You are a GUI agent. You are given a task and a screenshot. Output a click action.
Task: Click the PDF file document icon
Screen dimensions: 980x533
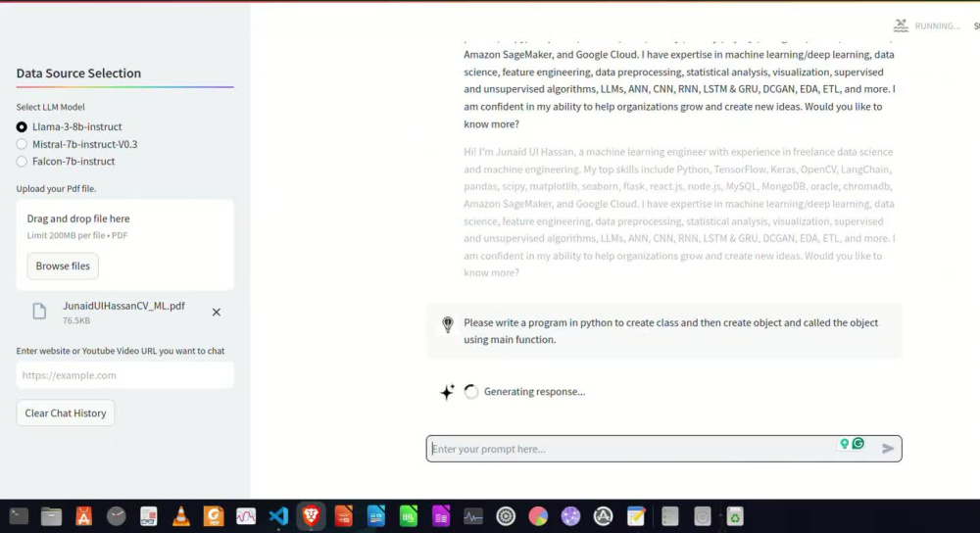[39, 312]
